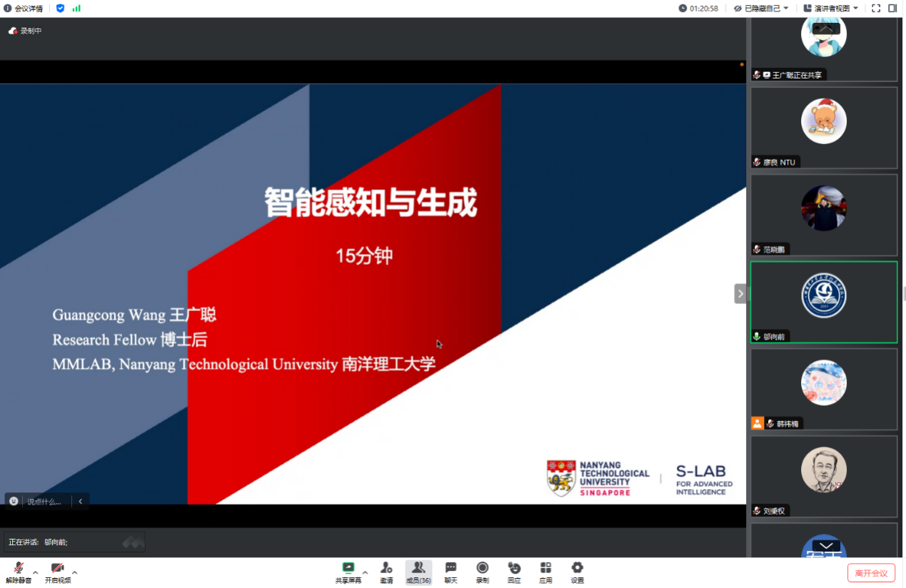Image resolution: width=906 pixels, height=588 pixels.
Task: Open the Chat (聊天) panel
Action: pos(451,572)
